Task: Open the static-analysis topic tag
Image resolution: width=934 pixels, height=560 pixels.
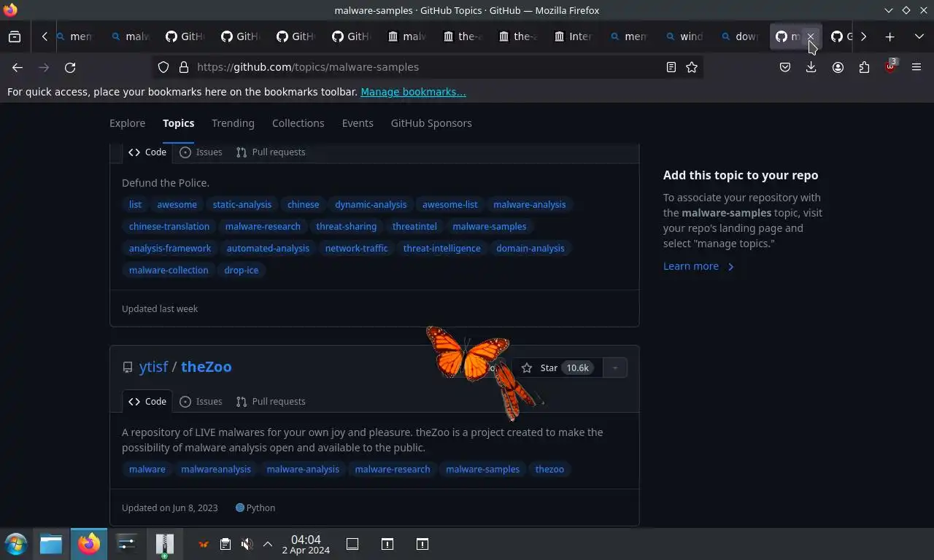Action: click(242, 205)
